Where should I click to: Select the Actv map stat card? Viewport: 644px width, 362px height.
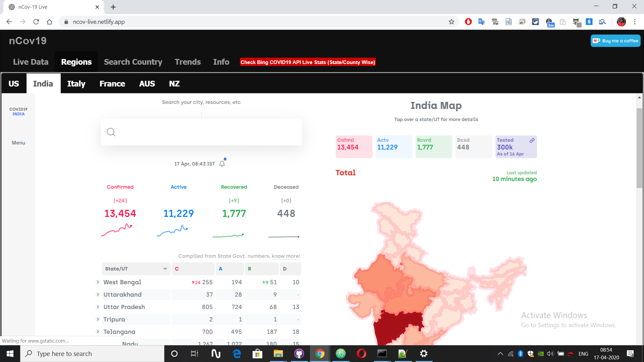pos(393,146)
